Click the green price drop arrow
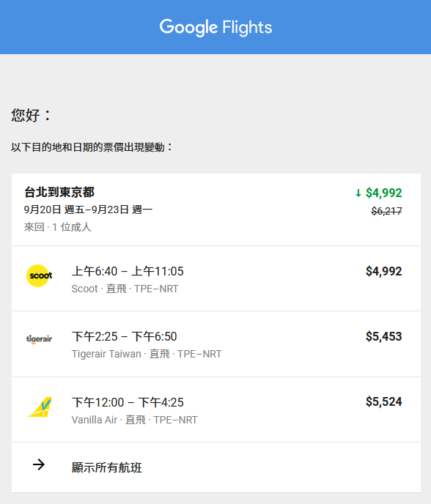 coord(358,193)
